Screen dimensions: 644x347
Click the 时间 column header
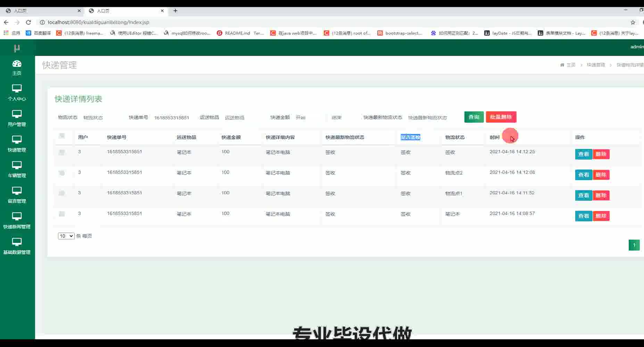click(495, 137)
